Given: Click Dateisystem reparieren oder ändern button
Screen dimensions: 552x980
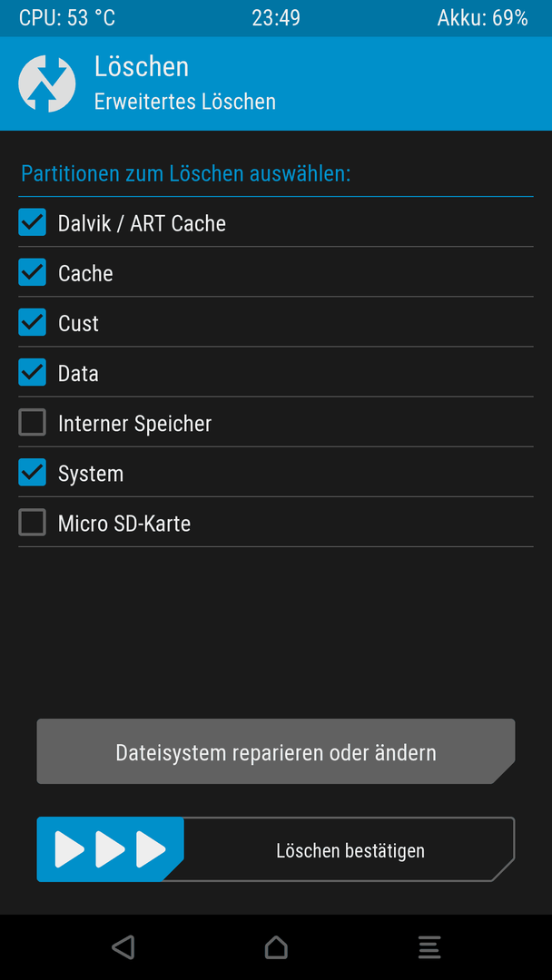Looking at the screenshot, I should coord(276,751).
